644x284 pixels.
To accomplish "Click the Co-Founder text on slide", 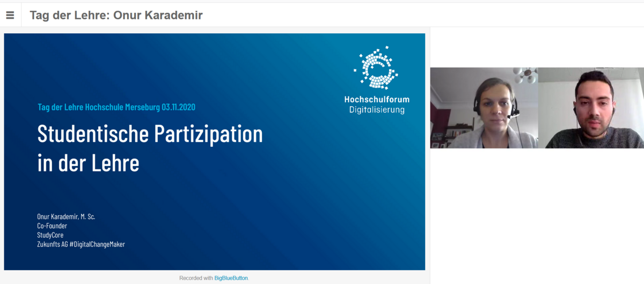I will click(52, 226).
